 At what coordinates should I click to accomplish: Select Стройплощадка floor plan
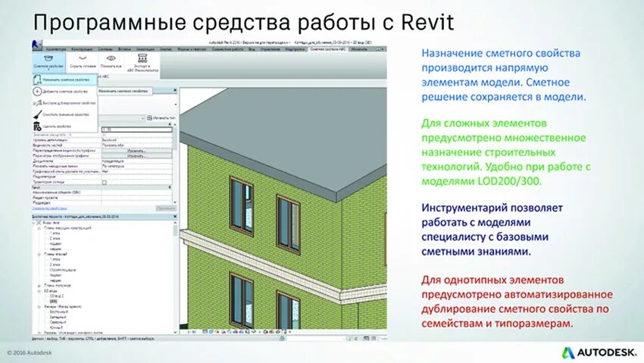click(x=62, y=270)
